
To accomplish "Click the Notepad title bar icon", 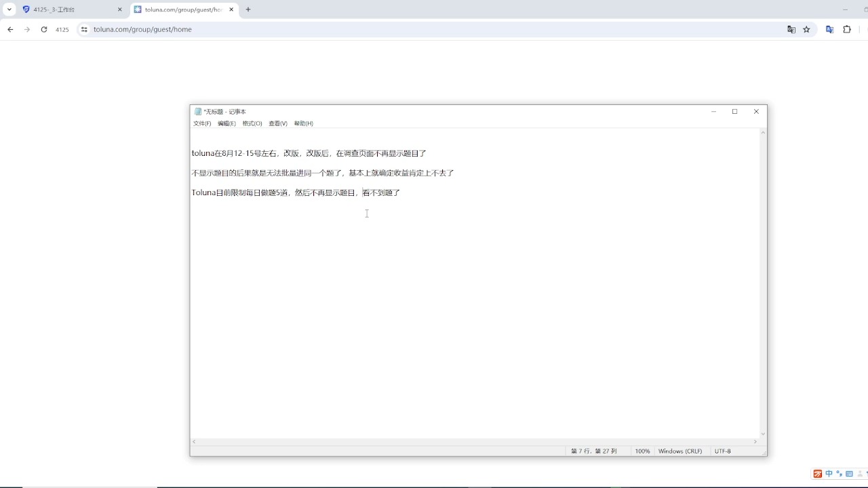I will (198, 111).
